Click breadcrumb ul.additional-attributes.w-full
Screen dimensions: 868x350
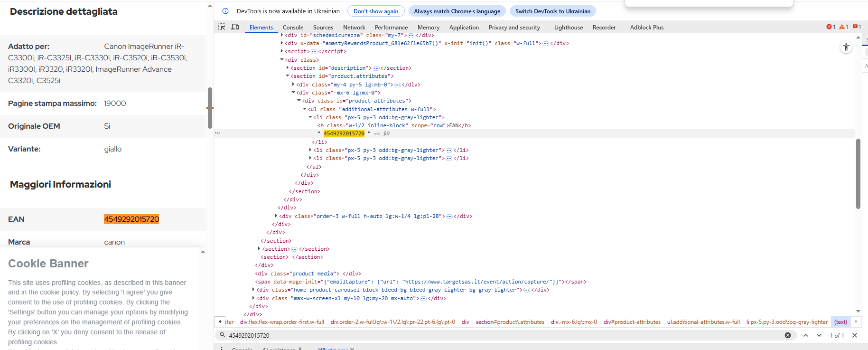pyautogui.click(x=703, y=322)
